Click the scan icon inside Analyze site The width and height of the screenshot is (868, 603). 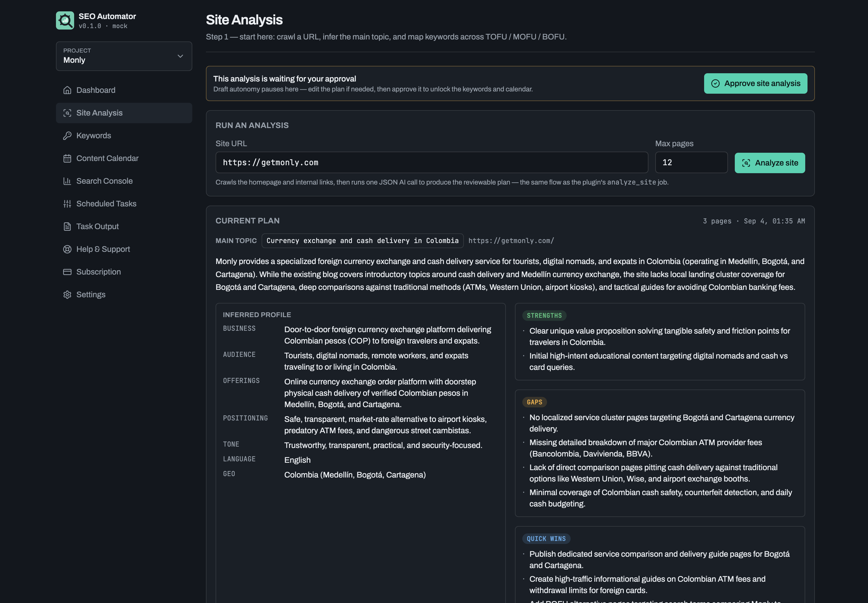[746, 163]
